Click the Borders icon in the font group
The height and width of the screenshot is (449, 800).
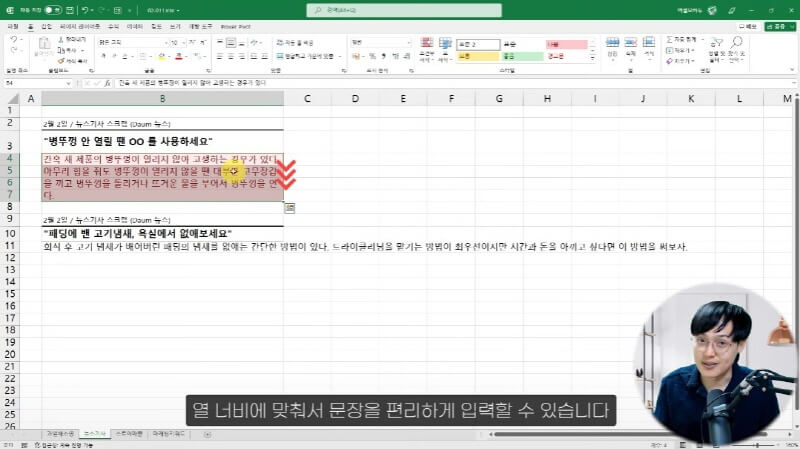[x=142, y=56]
